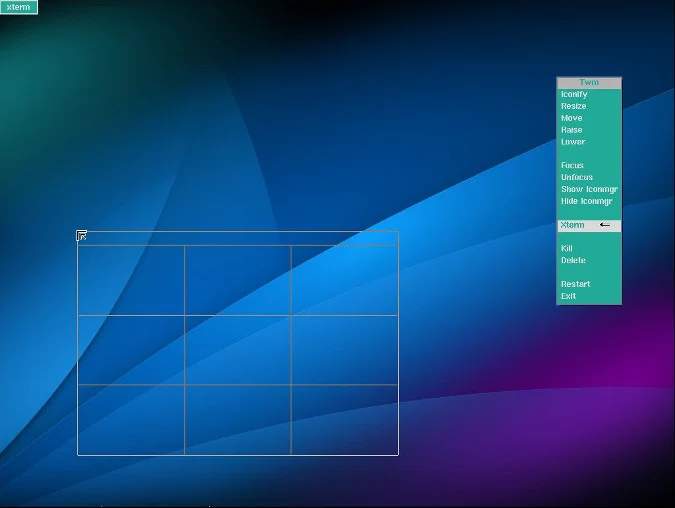675x508 pixels.
Task: Launch Xterm from the highlighted menu entry
Action: point(589,225)
